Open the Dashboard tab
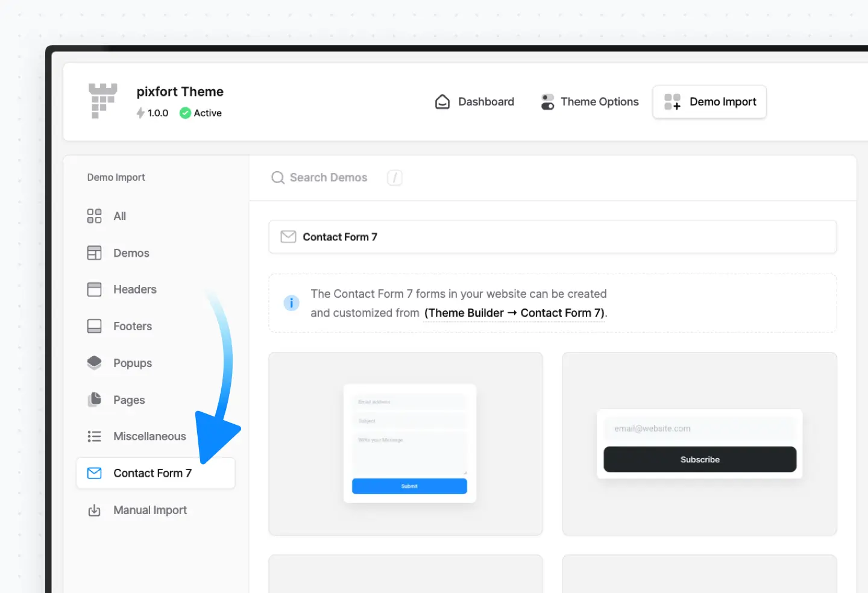 [474, 102]
